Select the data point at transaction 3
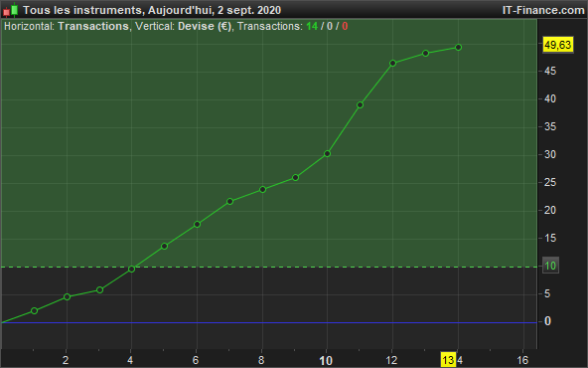Screen dimensions: 588x368 pyautogui.click(x=99, y=289)
